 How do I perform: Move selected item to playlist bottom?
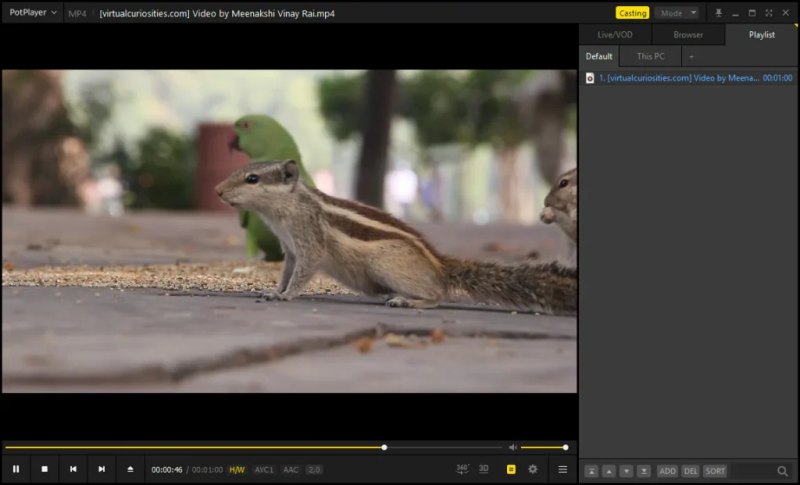click(x=643, y=471)
